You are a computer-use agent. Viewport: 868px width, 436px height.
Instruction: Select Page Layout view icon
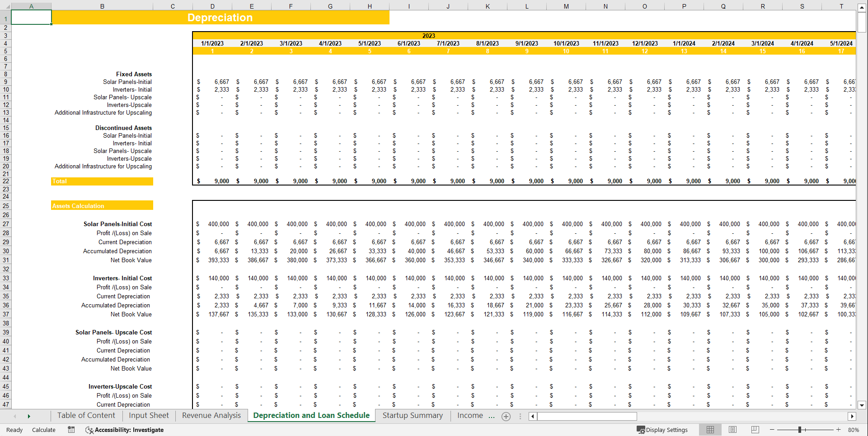click(x=732, y=430)
